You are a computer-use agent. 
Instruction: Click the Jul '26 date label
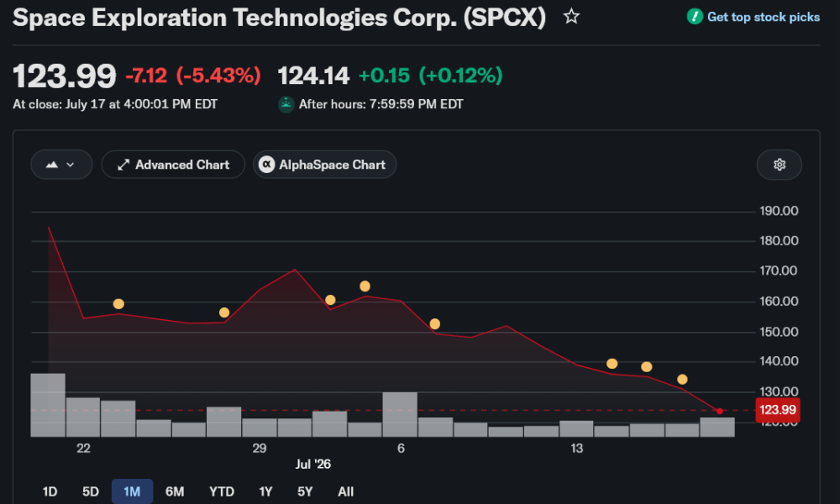click(312, 464)
